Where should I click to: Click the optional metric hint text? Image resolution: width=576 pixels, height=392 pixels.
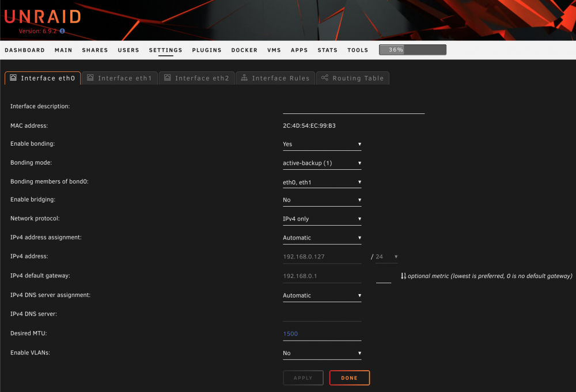point(490,276)
